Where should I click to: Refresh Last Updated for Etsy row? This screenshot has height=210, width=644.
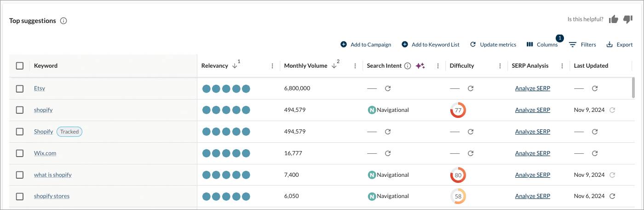point(595,88)
